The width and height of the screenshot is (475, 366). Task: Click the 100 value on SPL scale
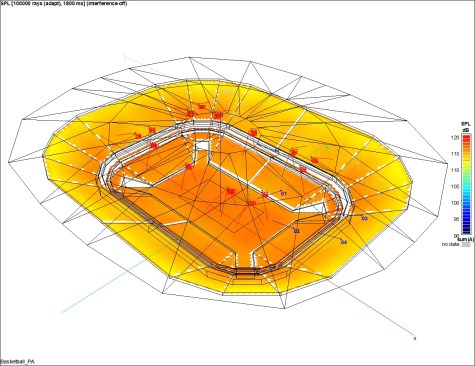click(x=456, y=203)
